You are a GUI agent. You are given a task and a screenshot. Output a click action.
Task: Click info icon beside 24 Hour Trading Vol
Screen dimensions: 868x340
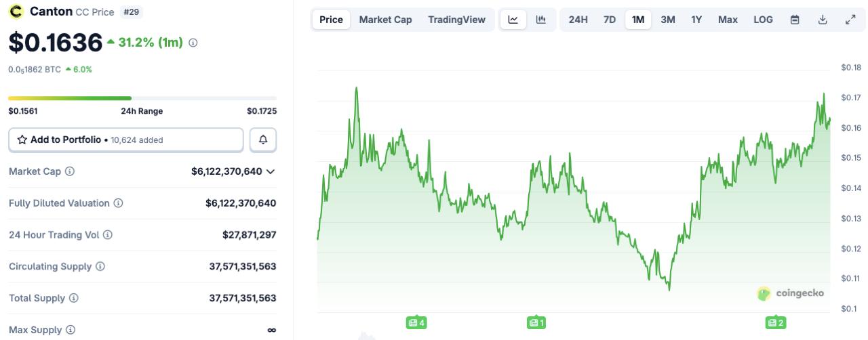(x=107, y=235)
